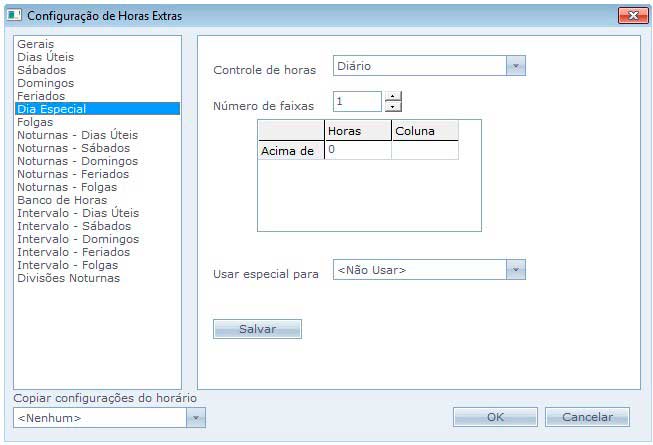The height and width of the screenshot is (445, 653).
Task: Close the Configuração de Horas Extras window
Action: pos(633,16)
